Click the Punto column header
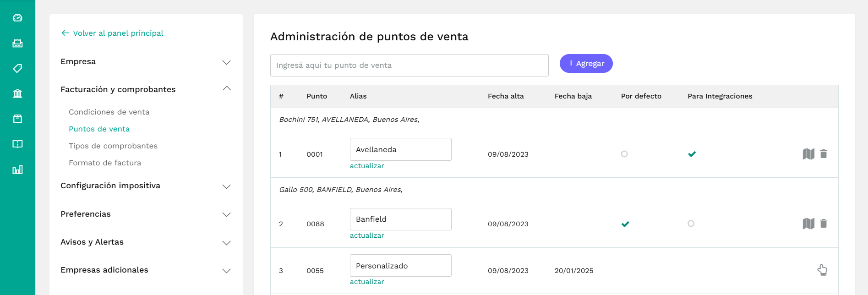 [317, 96]
